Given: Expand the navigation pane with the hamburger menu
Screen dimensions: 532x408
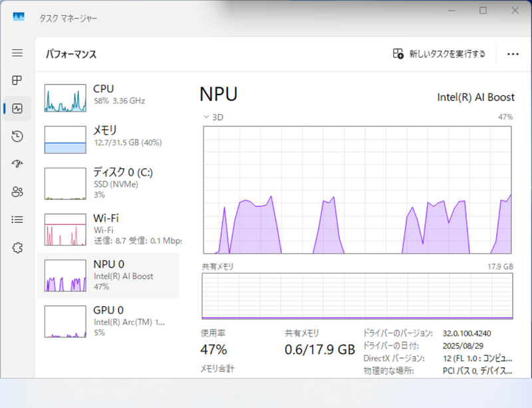Looking at the screenshot, I should (x=17, y=53).
